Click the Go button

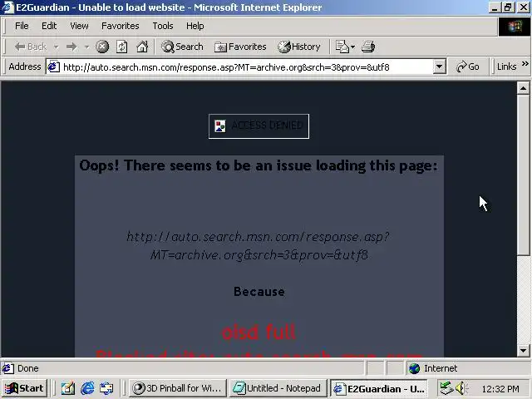(467, 66)
